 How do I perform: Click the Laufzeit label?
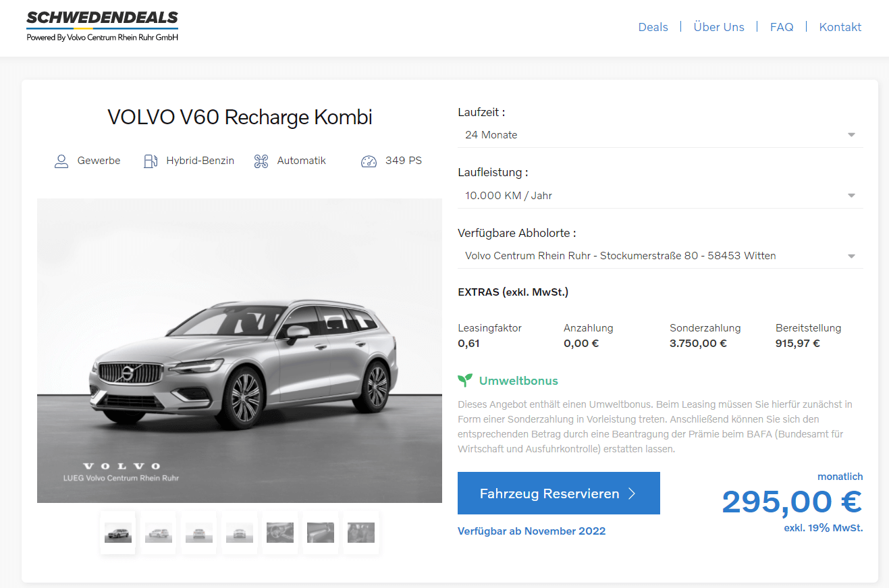click(x=481, y=112)
